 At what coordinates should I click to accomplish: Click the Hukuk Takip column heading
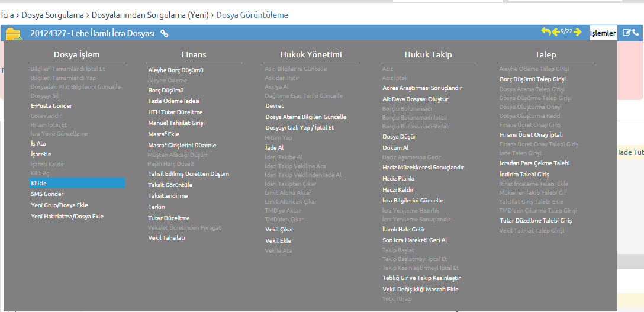429,54
